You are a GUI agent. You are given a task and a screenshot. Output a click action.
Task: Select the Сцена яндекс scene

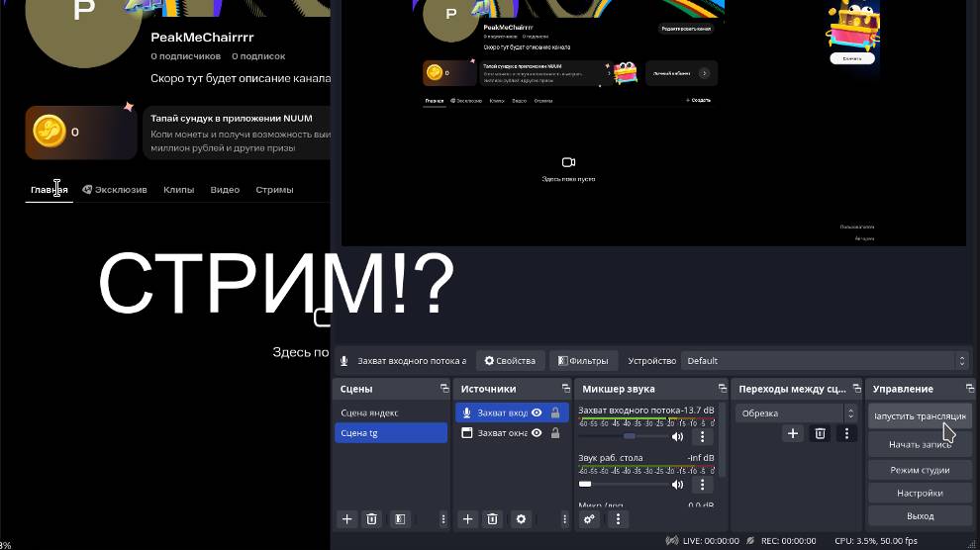[x=391, y=412]
